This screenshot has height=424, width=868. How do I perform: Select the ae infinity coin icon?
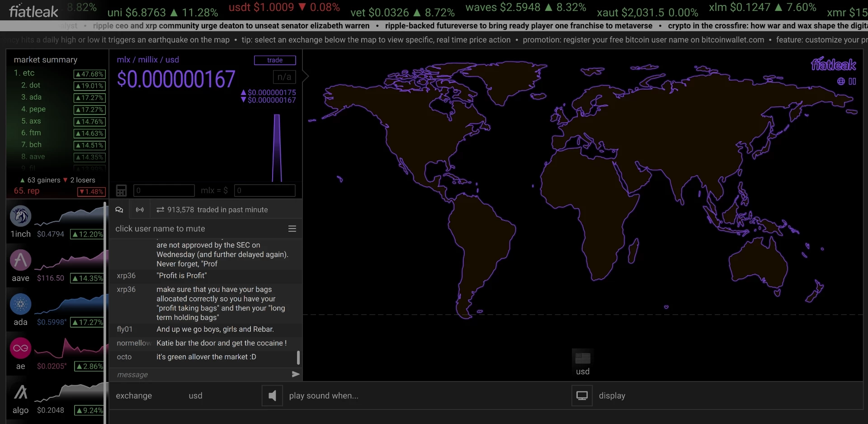tap(20, 348)
